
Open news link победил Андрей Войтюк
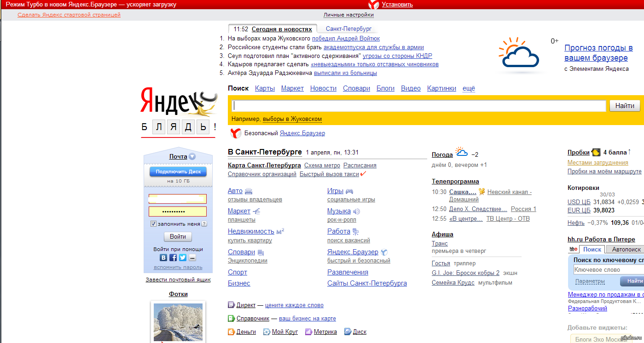pyautogui.click(x=346, y=39)
